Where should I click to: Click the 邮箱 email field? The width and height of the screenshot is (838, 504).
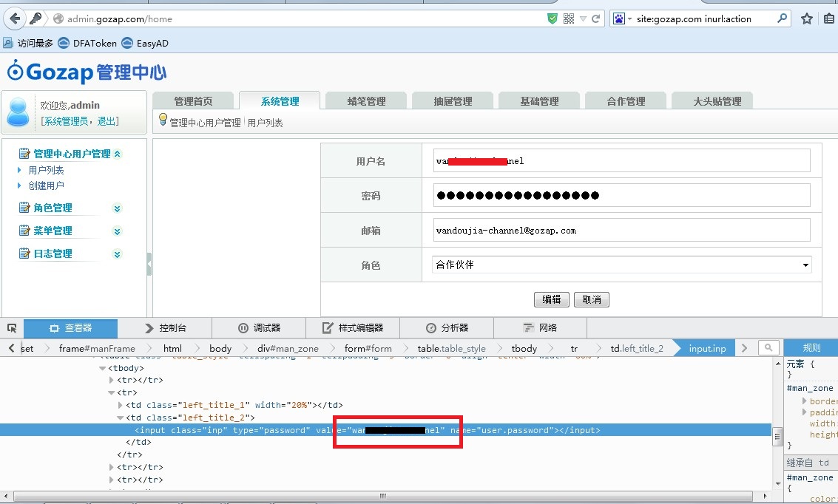621,230
